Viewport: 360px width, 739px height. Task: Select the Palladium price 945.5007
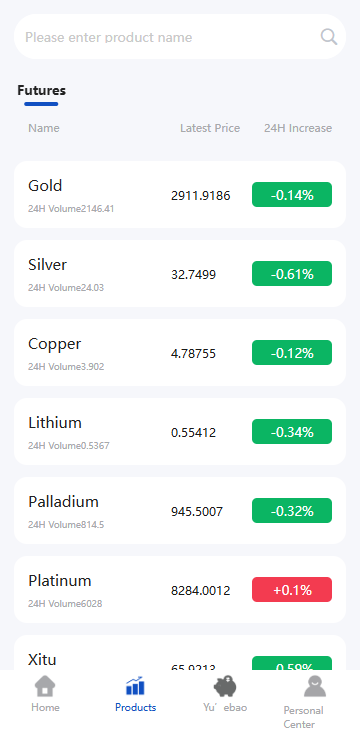pyautogui.click(x=197, y=511)
